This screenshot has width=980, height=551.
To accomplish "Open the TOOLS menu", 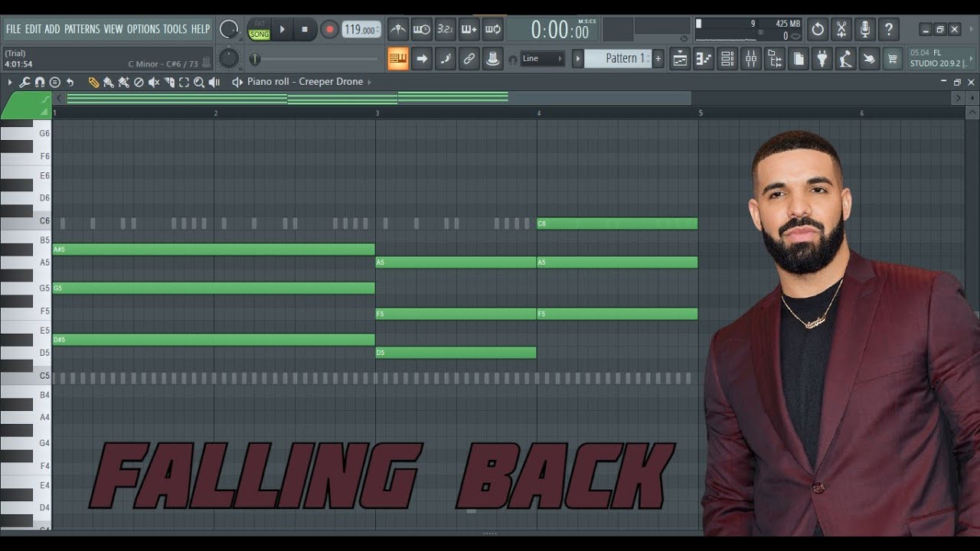I will tap(175, 29).
